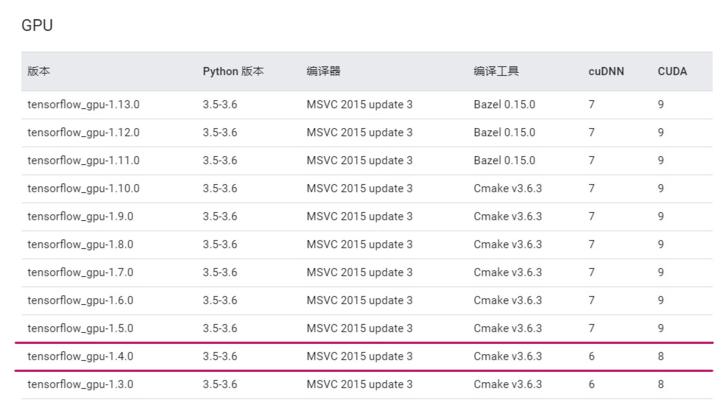Select the GPU section heading
723x400 pixels.
coord(37,25)
